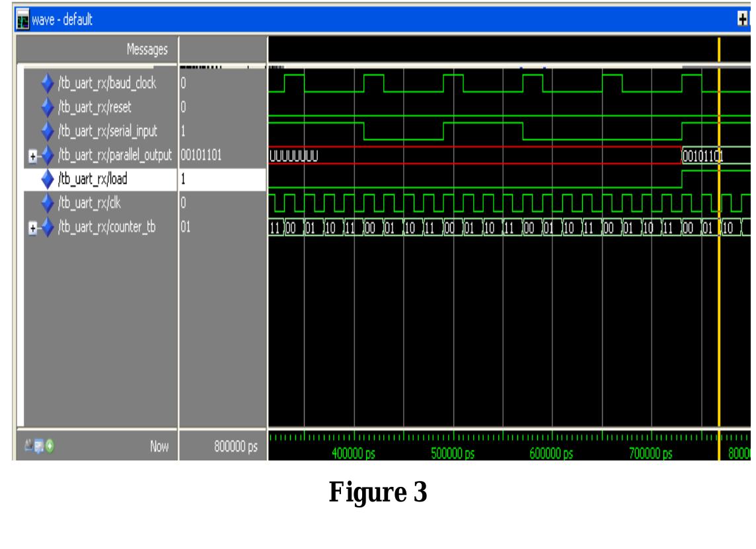Click the 600000 ps timeline label
Viewport: 756px width, 549px height.
[551, 454]
